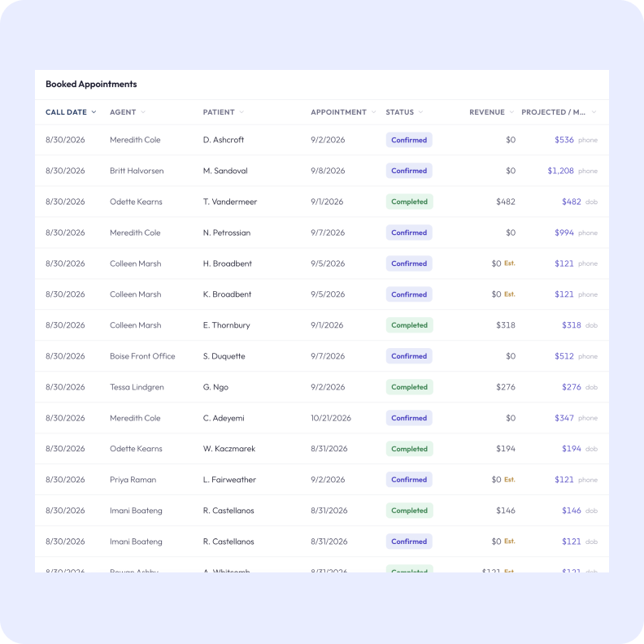This screenshot has height=644, width=644.
Task: Open the AGENT column sort chevron
Action: tap(143, 112)
